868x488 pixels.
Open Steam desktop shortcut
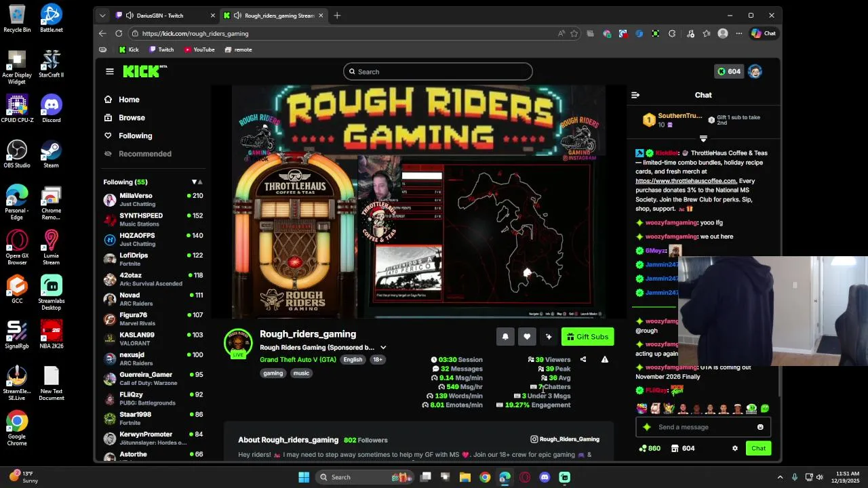point(51,154)
